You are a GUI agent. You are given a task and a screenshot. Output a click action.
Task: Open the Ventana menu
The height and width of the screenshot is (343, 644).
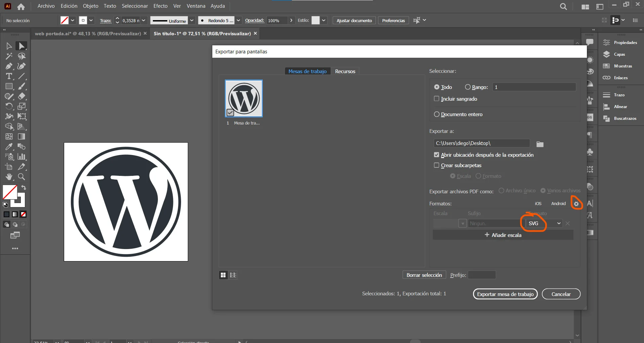196,6
